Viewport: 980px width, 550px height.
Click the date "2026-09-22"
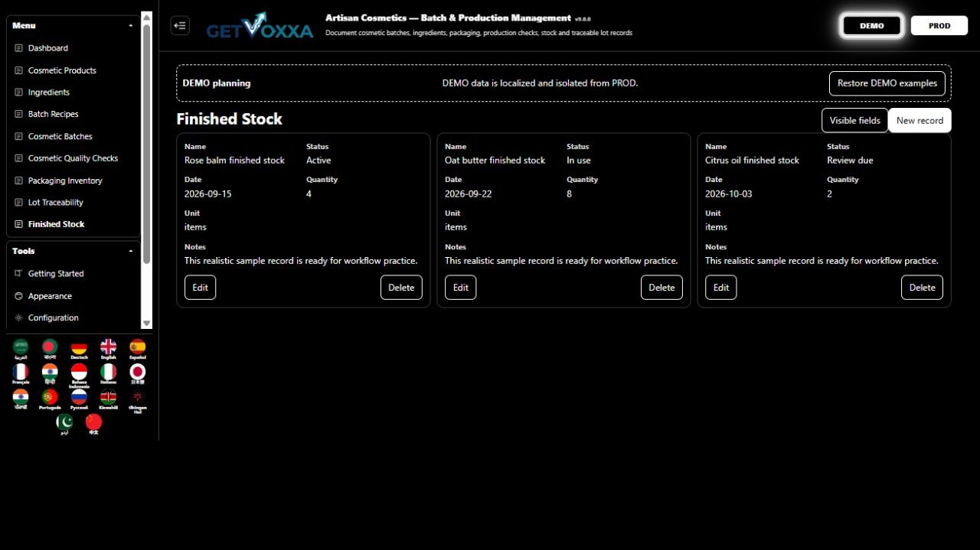pyautogui.click(x=468, y=194)
